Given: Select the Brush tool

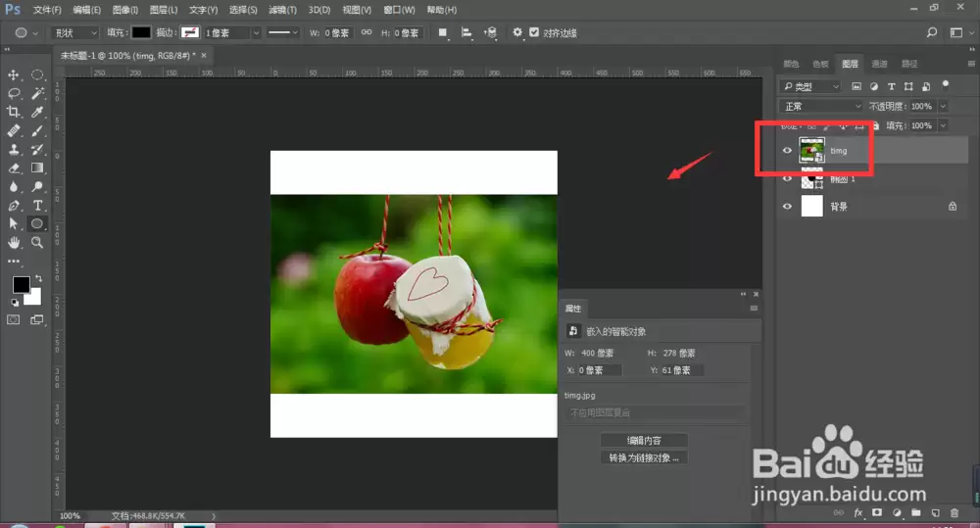Looking at the screenshot, I should point(37,130).
